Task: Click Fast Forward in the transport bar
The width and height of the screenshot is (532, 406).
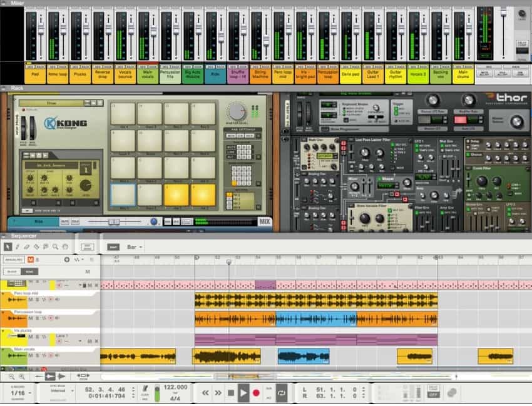Action: [218, 393]
